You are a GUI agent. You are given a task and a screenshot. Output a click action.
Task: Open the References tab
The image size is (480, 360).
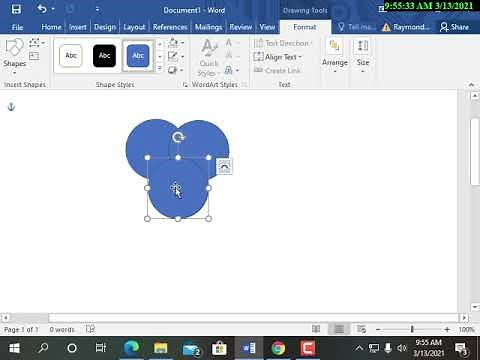[170, 27]
